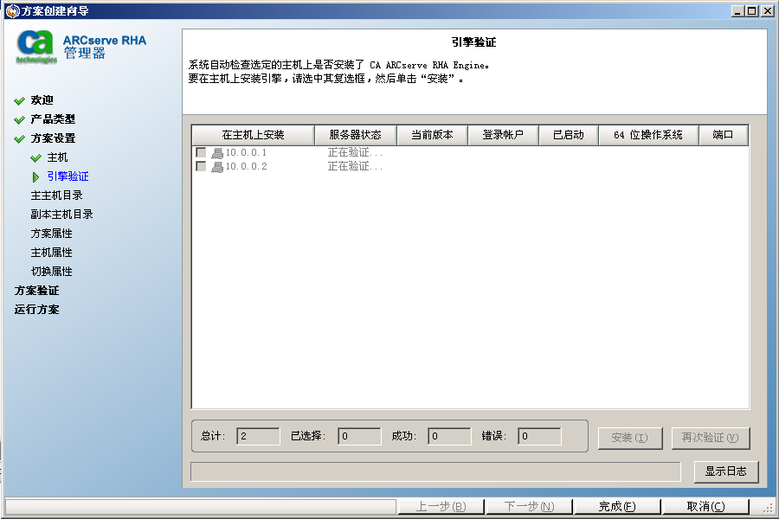Click the 端口 column header
Screen dimensions: 779x532
pyautogui.click(x=723, y=135)
